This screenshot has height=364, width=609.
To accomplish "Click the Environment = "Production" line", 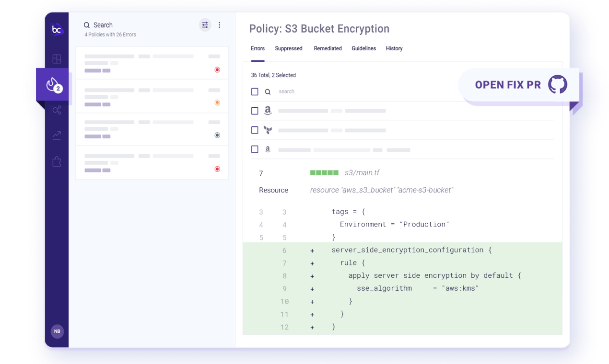I will pos(395,224).
